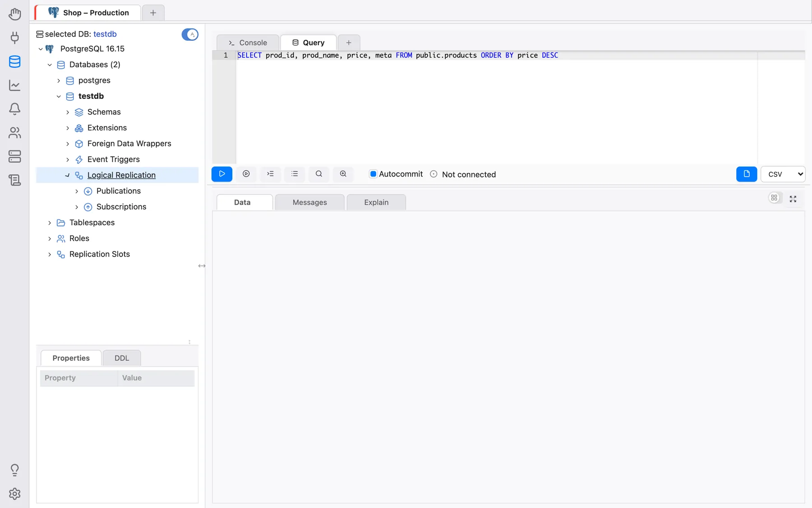Screen dimensions: 812x508
Task: Click the grid view icon above results
Action: (774, 198)
